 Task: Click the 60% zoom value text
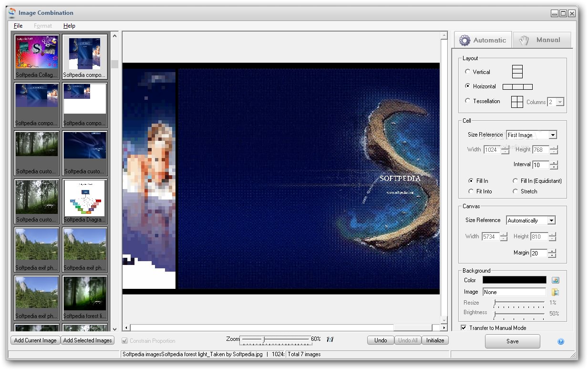pos(316,339)
